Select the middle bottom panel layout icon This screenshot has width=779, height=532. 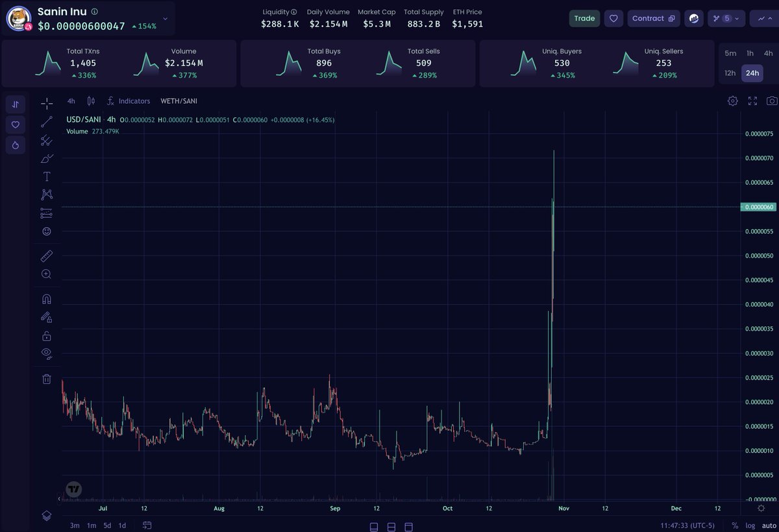tap(391, 526)
